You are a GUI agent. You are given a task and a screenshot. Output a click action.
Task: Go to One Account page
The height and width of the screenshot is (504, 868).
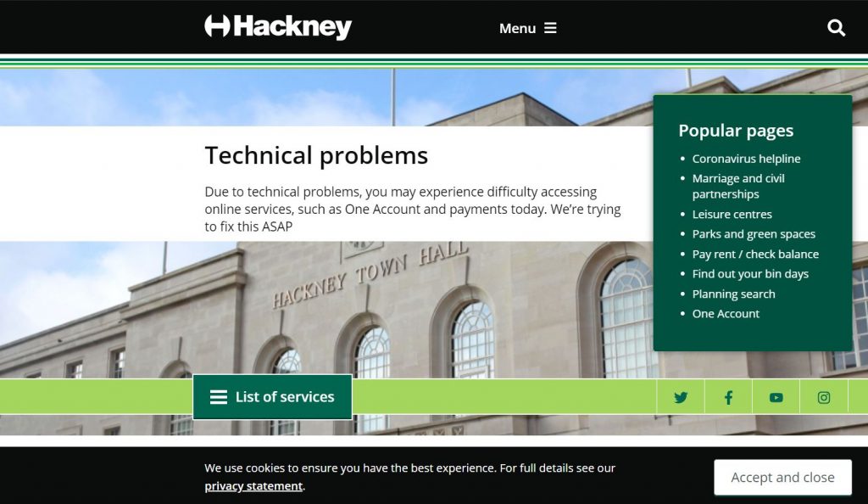pos(726,314)
